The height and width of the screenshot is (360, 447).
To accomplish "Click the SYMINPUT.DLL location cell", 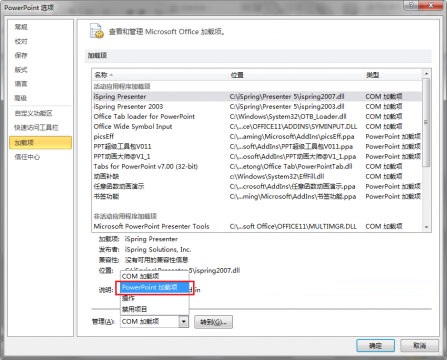I will [293, 127].
